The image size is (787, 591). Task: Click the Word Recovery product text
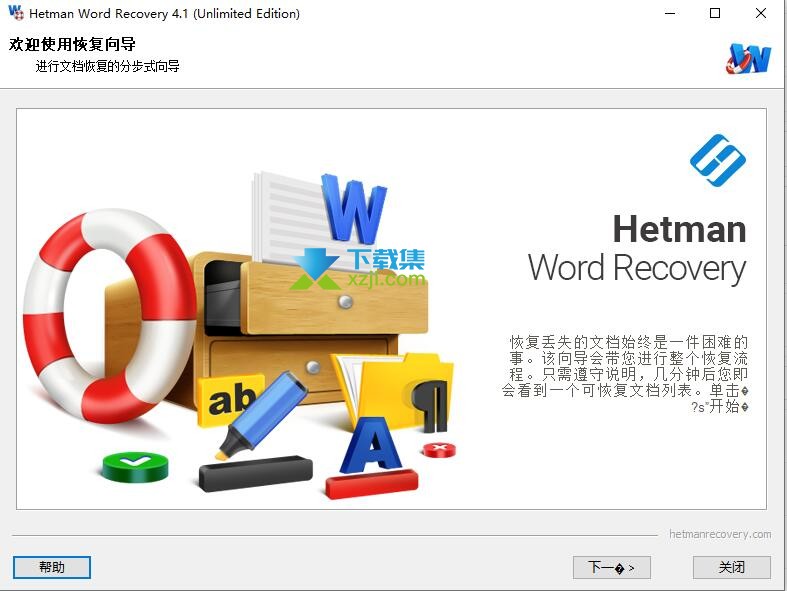click(x=637, y=269)
